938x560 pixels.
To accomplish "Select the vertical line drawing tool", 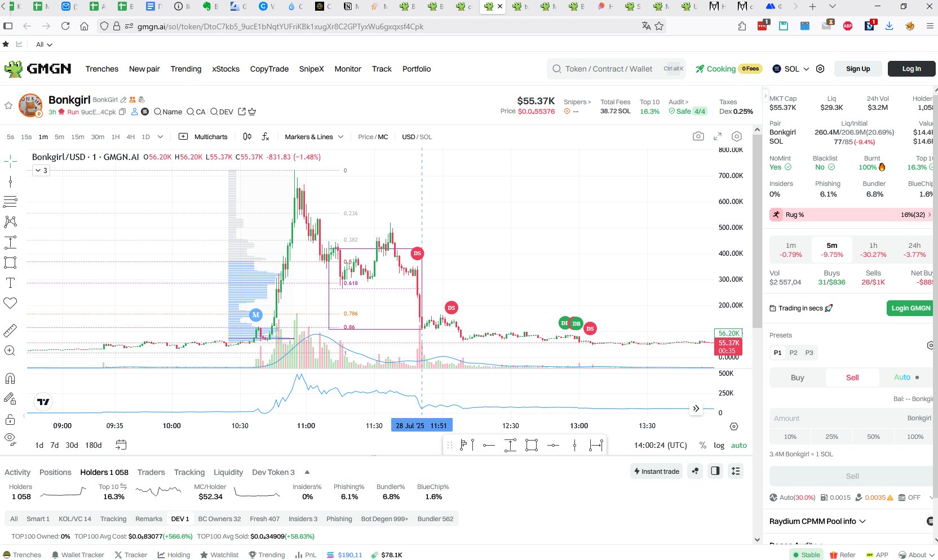I will tap(10, 181).
